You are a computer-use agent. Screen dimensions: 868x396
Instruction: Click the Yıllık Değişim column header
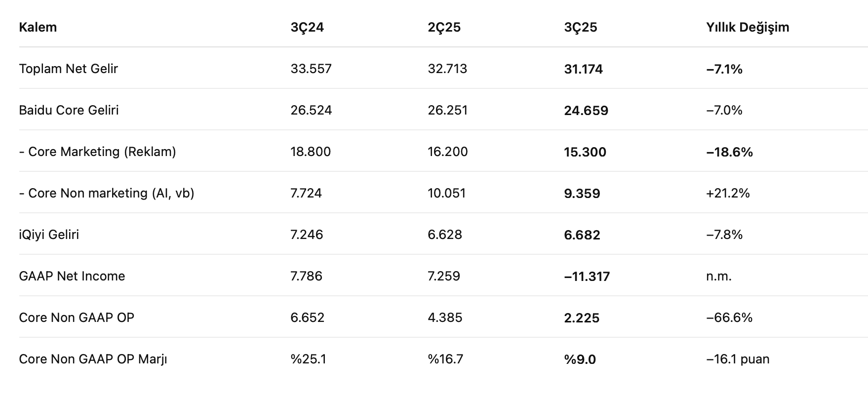(748, 27)
